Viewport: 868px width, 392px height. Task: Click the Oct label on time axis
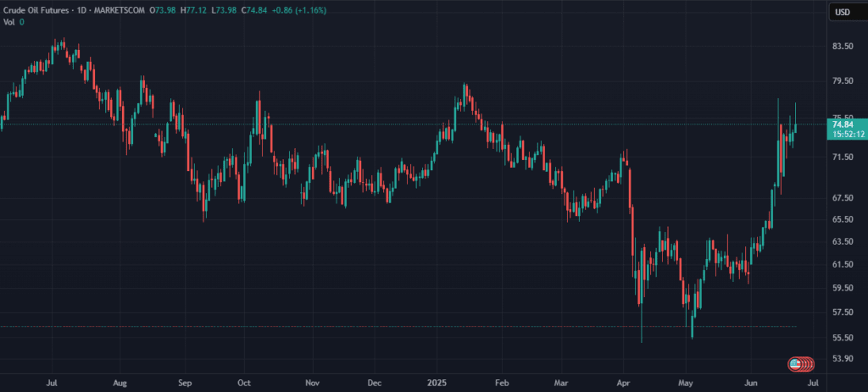pyautogui.click(x=245, y=383)
